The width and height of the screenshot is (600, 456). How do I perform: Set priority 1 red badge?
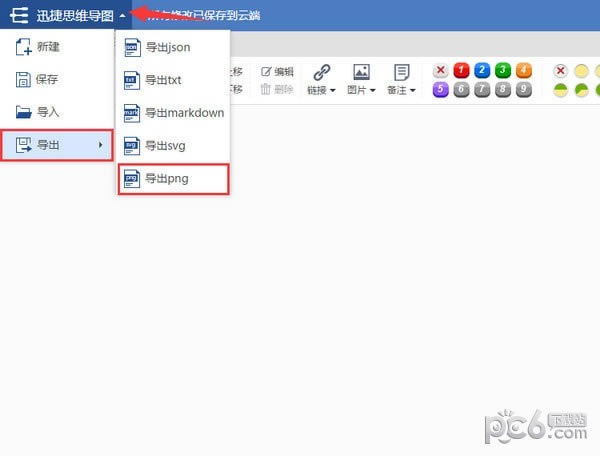click(461, 70)
